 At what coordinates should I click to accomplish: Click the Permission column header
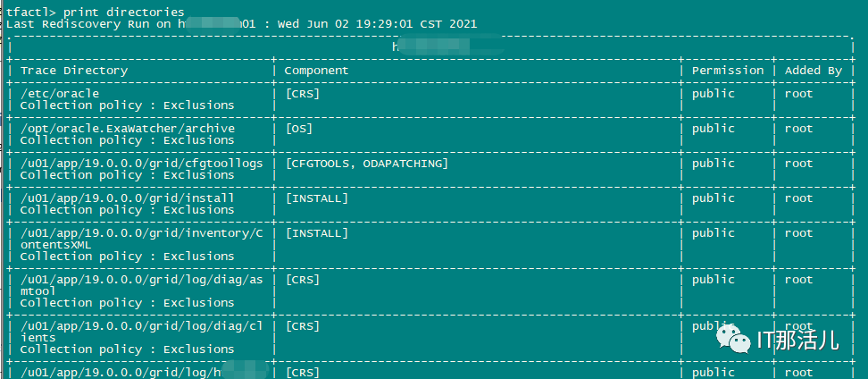(x=728, y=71)
